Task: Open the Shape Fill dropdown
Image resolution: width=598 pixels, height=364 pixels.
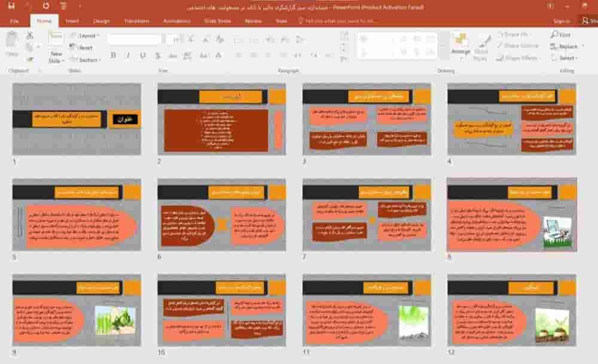Action: tap(513, 35)
